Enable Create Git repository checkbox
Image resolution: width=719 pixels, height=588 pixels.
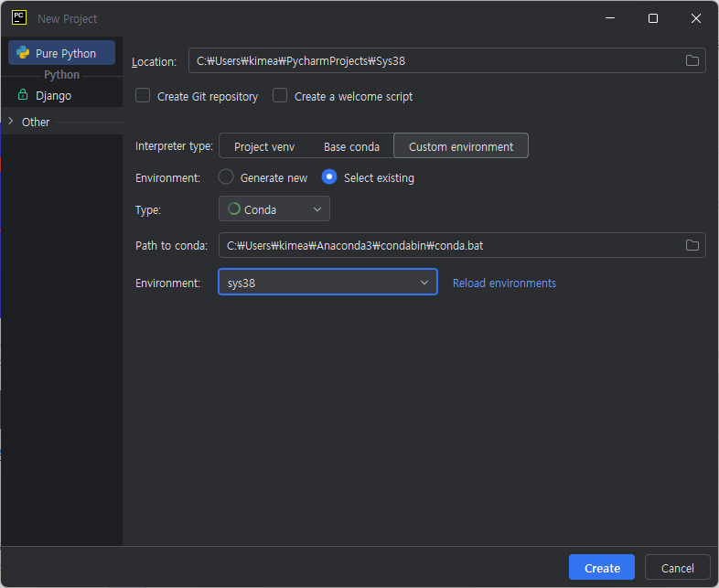point(143,96)
